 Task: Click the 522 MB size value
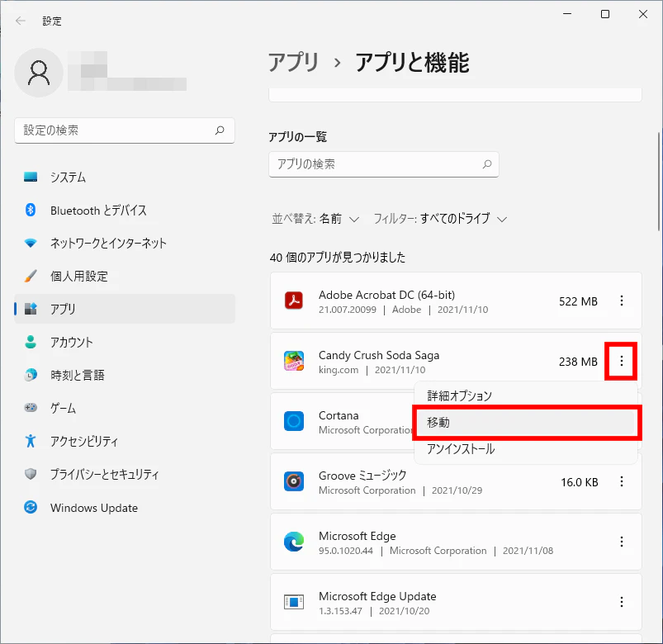tap(578, 301)
